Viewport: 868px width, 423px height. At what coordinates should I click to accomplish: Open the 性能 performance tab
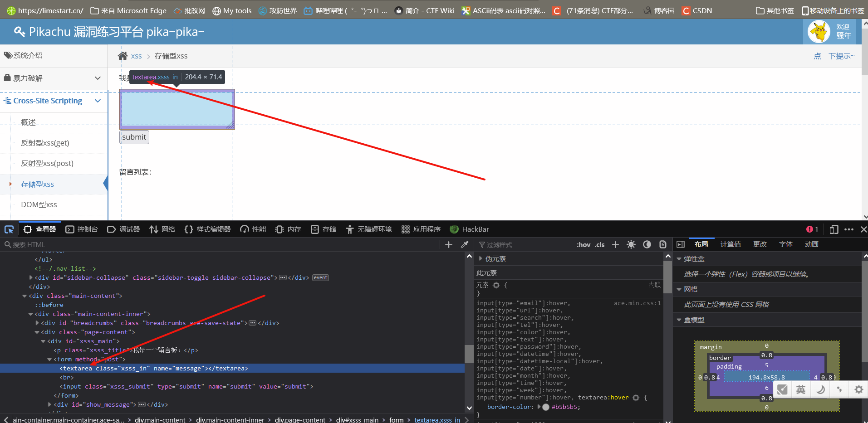pos(253,229)
